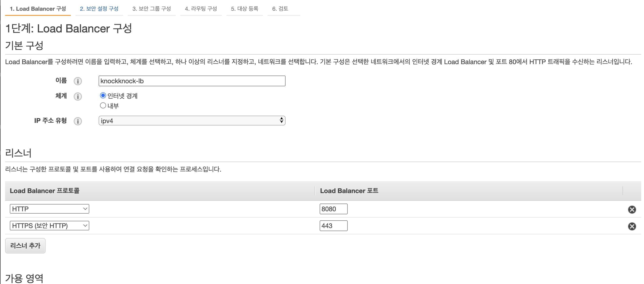Click info icon next to 이름 label
This screenshot has width=644, height=284.
point(78,81)
